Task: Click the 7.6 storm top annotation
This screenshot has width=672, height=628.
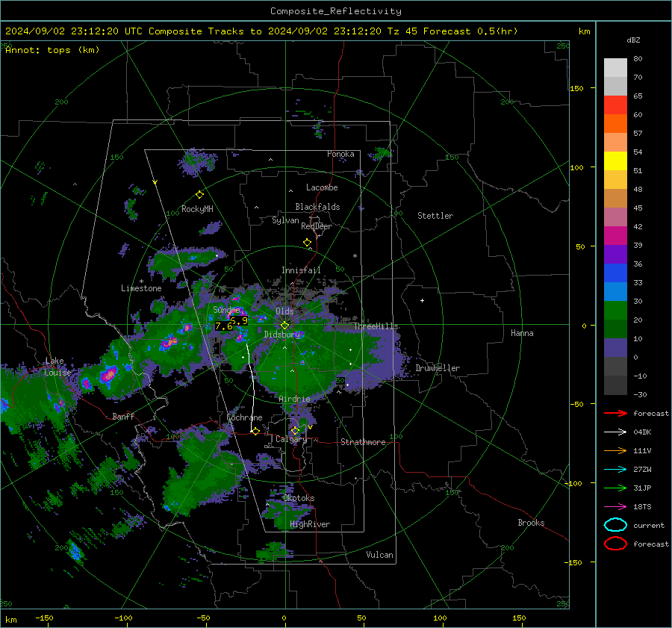Action: pyautogui.click(x=223, y=326)
